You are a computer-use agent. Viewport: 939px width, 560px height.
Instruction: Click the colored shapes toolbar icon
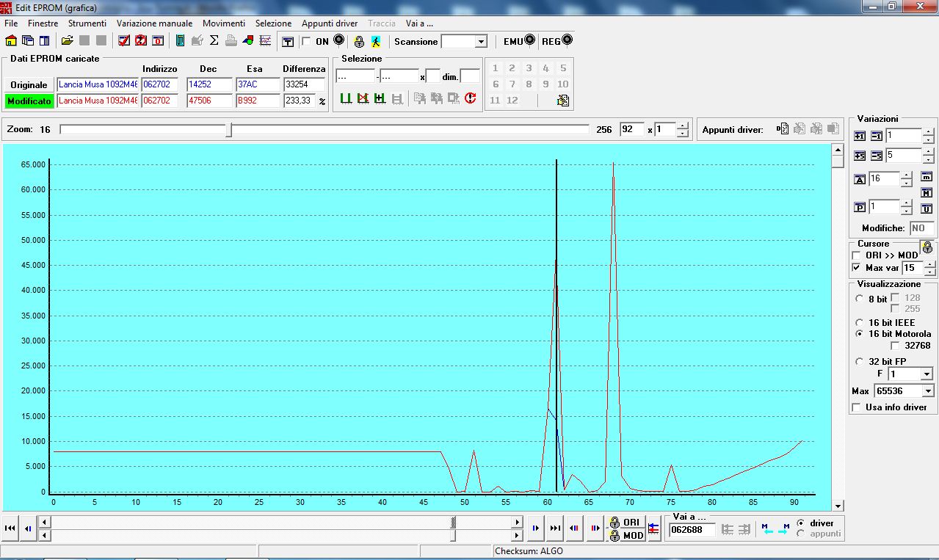pos(248,41)
